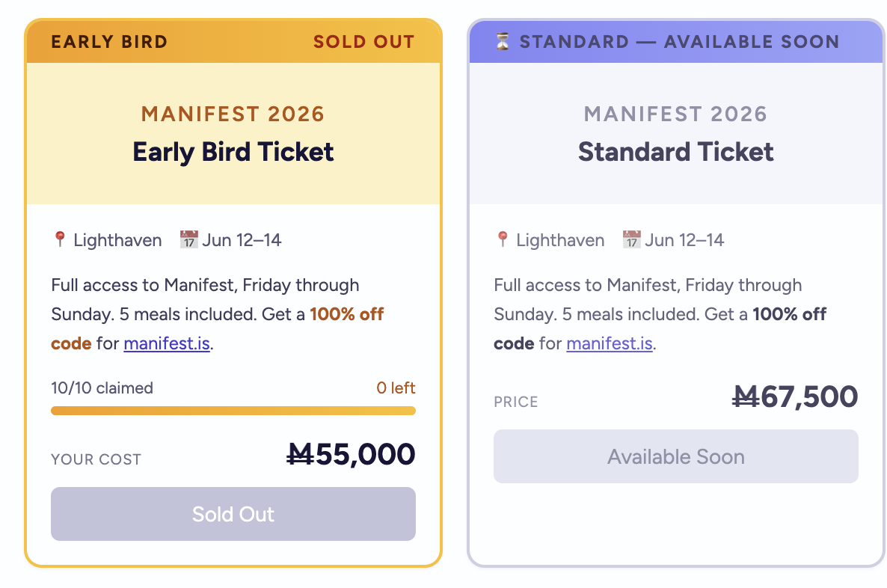Click the calendar icon on Early Bird card
Image resolution: width=887 pixels, height=588 pixels.
click(188, 239)
